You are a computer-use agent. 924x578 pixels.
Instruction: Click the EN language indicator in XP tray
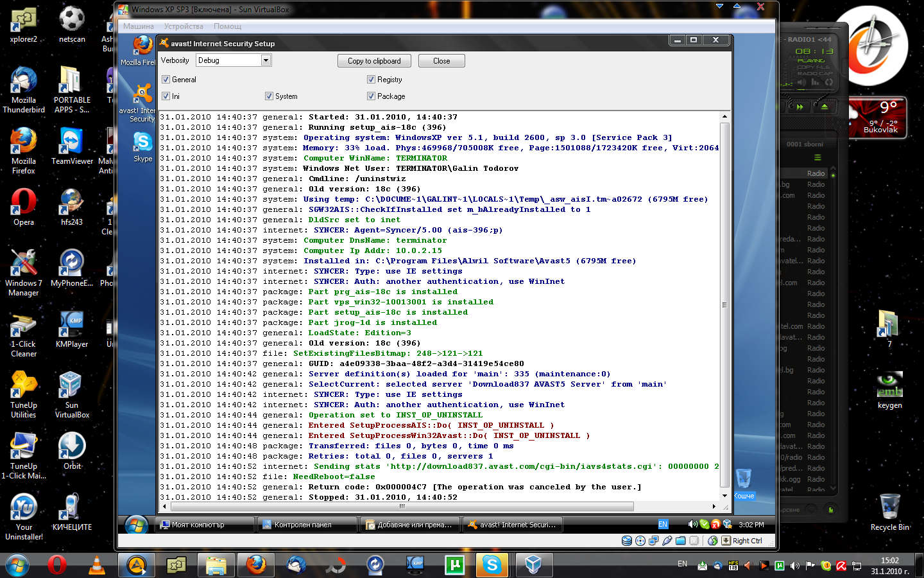663,524
